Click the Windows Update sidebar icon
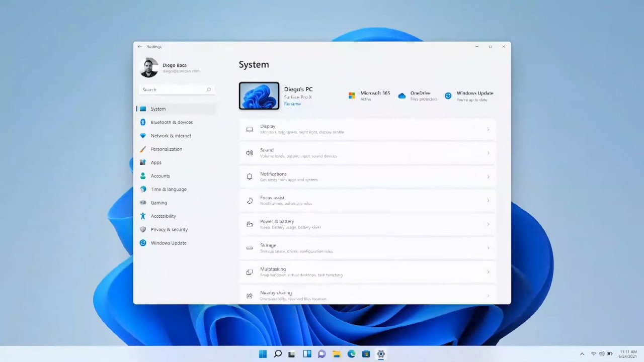Image resolution: width=644 pixels, height=362 pixels. tap(143, 243)
